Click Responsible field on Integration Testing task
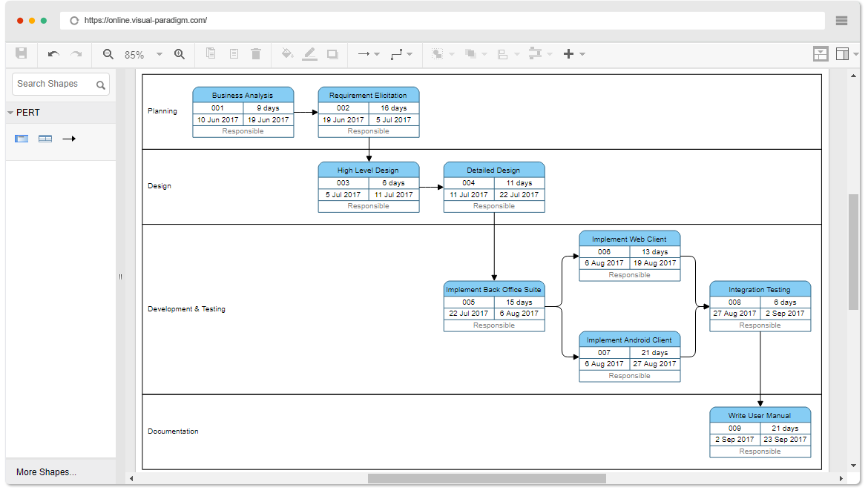 (760, 325)
